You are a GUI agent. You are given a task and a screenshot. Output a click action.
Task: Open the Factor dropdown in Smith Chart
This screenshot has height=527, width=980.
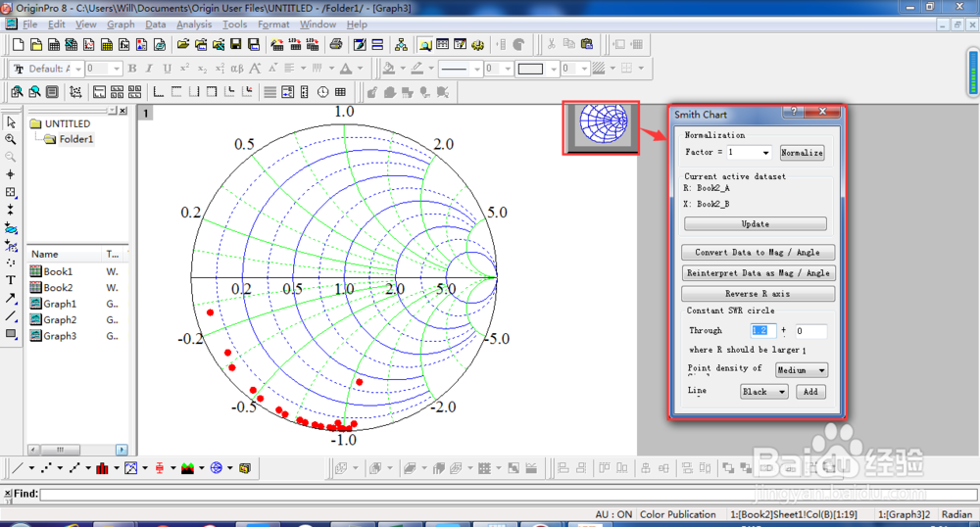click(x=765, y=153)
